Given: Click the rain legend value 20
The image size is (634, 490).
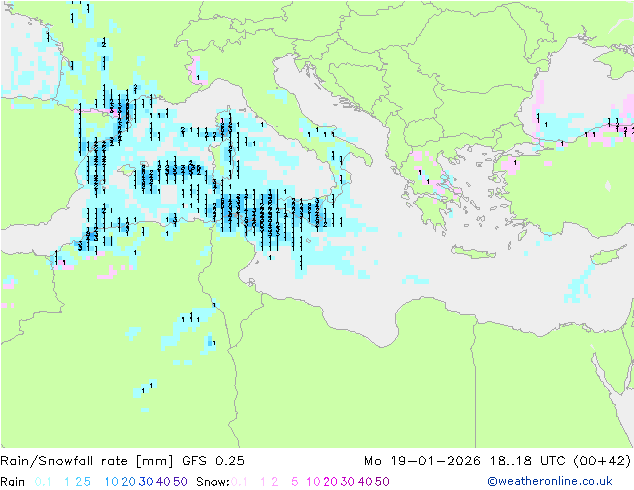Looking at the screenshot, I should click(128, 482).
